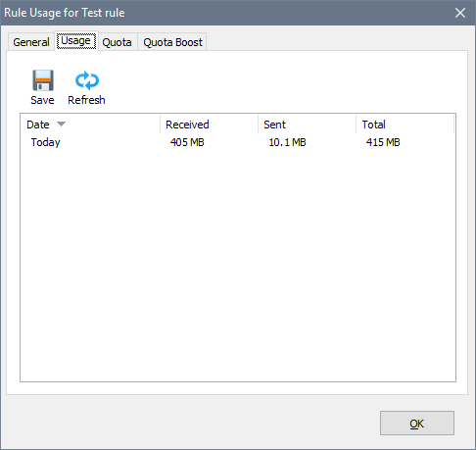Click the Save floppy disk icon
The image size is (476, 450).
pos(43,80)
